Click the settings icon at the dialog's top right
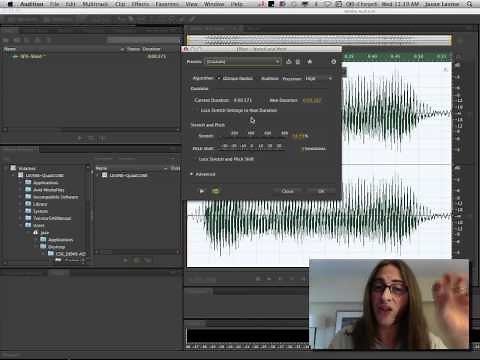 coord(333,62)
